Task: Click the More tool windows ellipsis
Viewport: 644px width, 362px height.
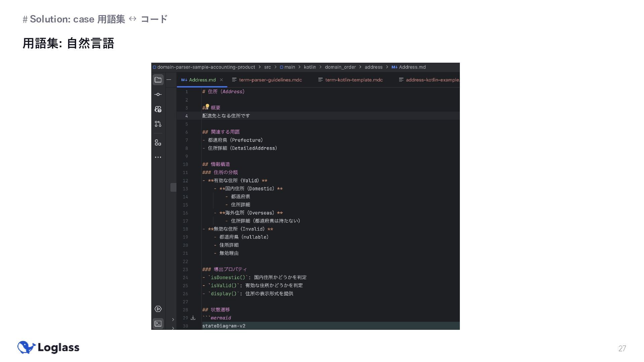Action: [x=158, y=157]
